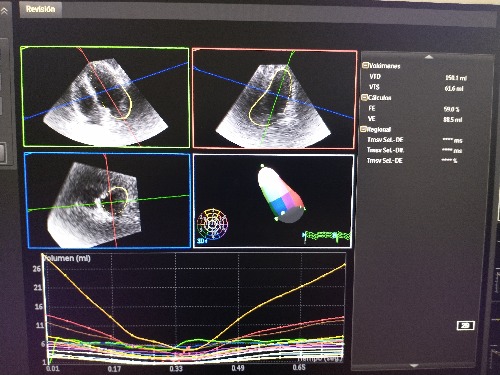
Task: Click the 0.49 time axis label
Action: click(x=238, y=368)
